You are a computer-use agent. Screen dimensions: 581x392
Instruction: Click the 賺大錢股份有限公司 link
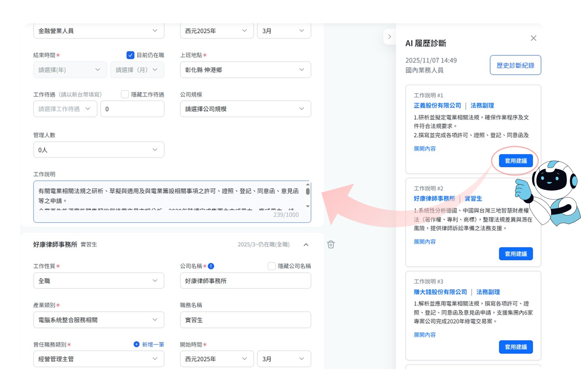440,292
